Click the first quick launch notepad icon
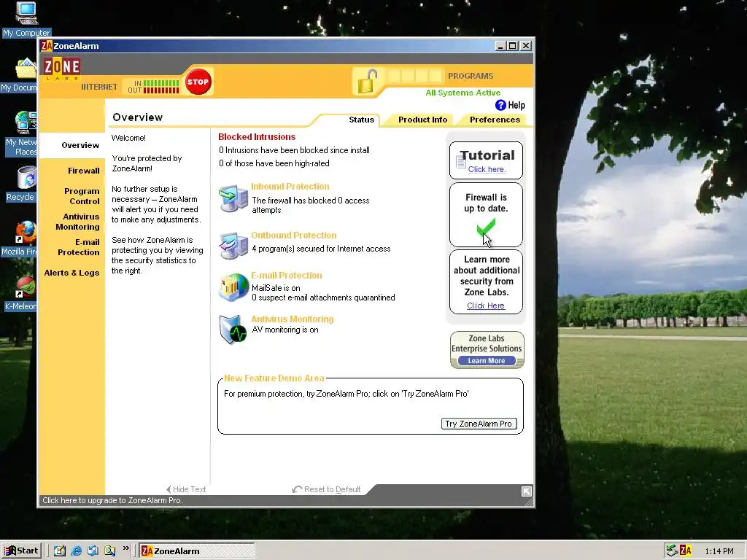 60,551
